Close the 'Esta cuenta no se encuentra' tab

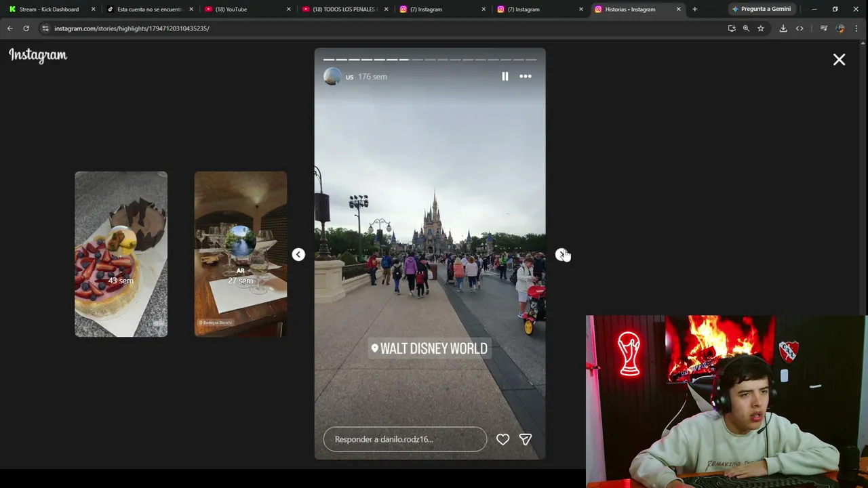191,9
